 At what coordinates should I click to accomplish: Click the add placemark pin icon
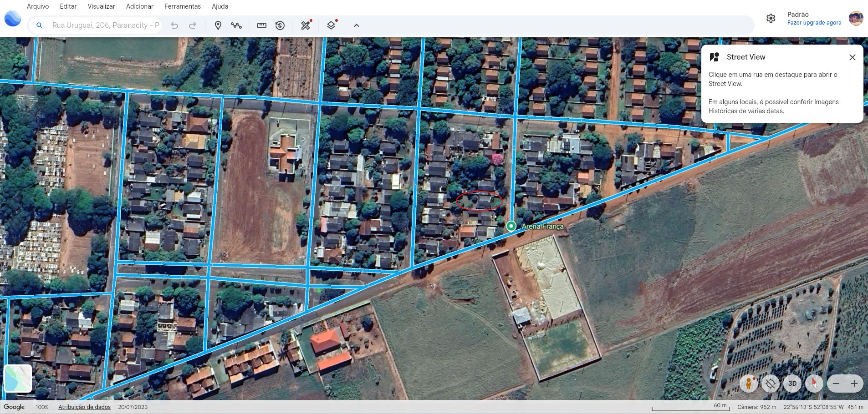coord(218,25)
